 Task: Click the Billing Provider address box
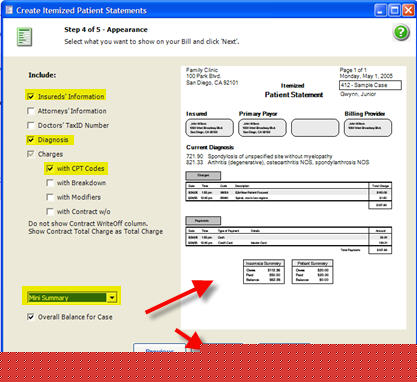(368, 128)
